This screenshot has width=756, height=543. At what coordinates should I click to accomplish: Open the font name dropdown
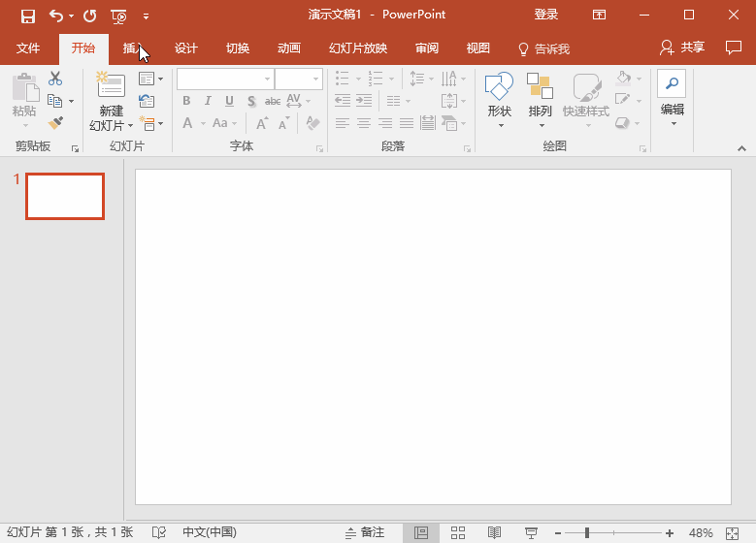click(x=268, y=79)
